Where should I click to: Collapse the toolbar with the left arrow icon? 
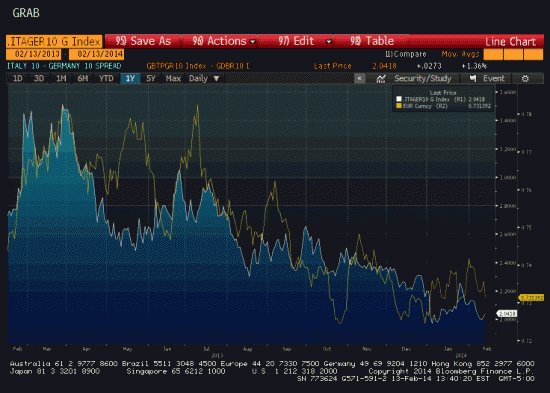click(x=360, y=79)
